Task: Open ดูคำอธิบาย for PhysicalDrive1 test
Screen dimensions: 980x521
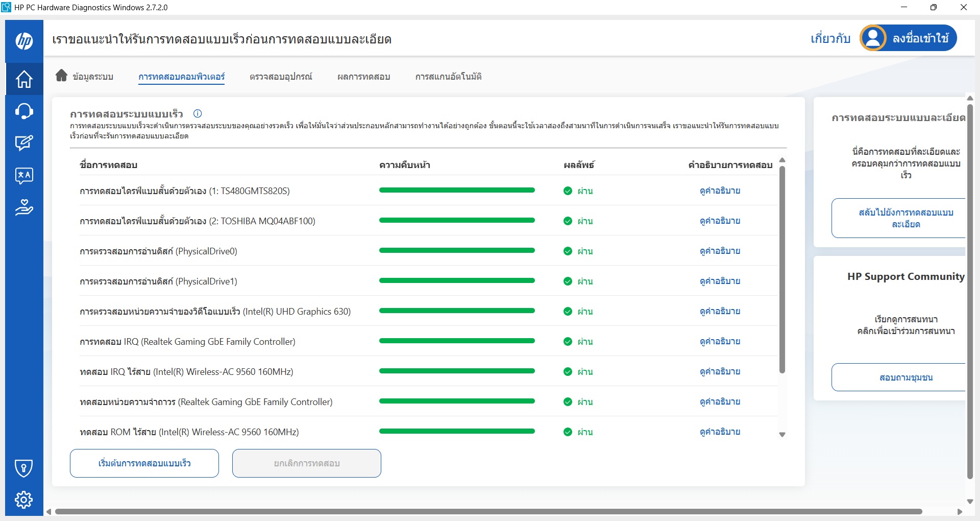Action: click(720, 281)
